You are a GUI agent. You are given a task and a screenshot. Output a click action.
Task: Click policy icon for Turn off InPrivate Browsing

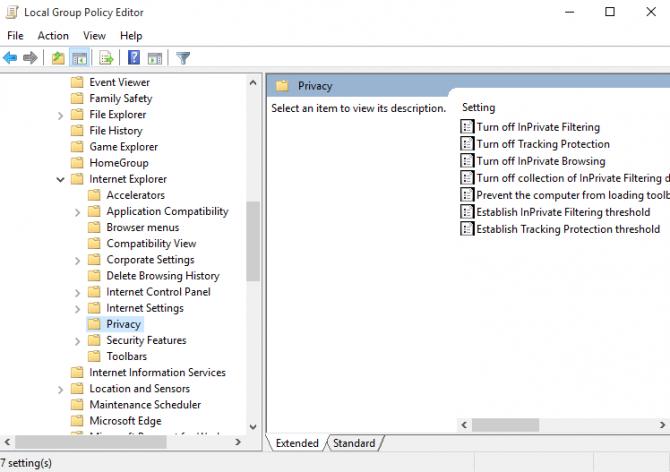click(467, 161)
